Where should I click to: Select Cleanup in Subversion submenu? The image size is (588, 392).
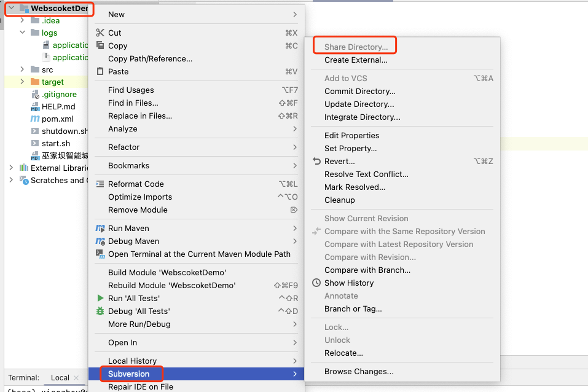click(x=339, y=200)
